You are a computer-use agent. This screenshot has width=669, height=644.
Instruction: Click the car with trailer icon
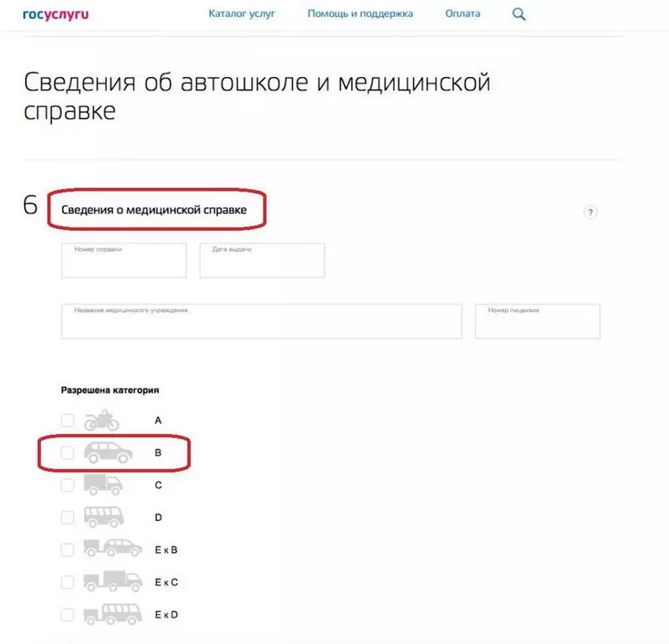click(x=113, y=548)
